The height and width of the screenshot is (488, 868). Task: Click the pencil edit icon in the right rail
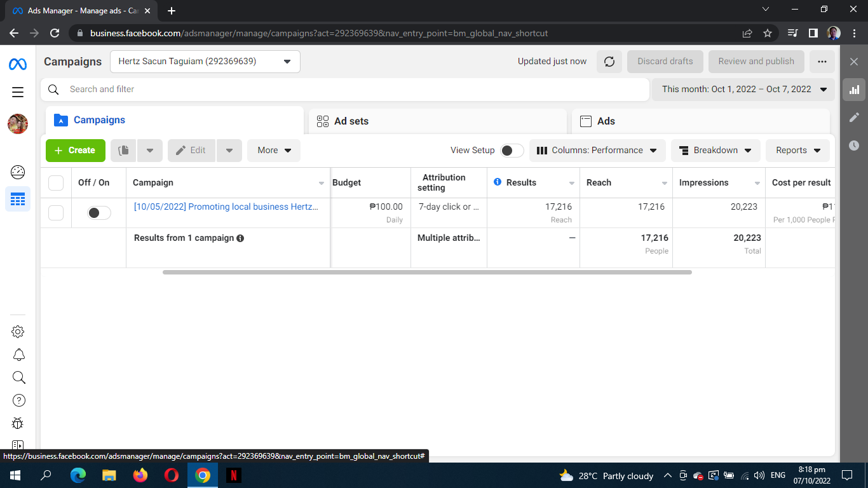coord(854,118)
